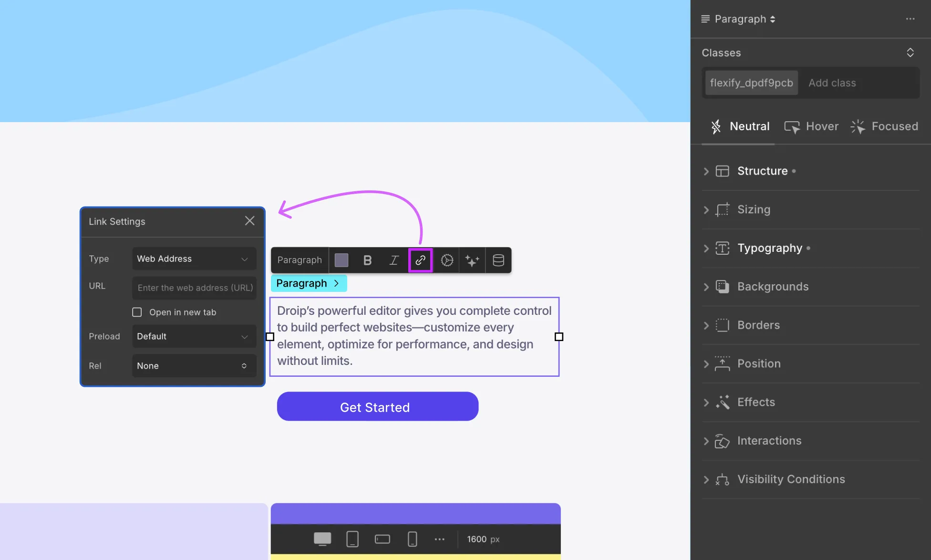Expand the Sizing section chevron
The image size is (931, 560).
[x=706, y=210]
